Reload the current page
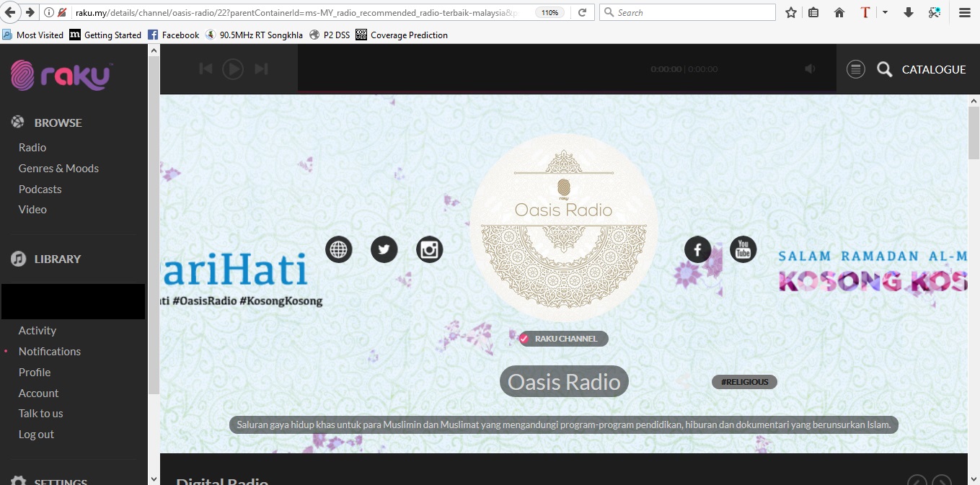This screenshot has width=980, height=485. click(x=582, y=12)
